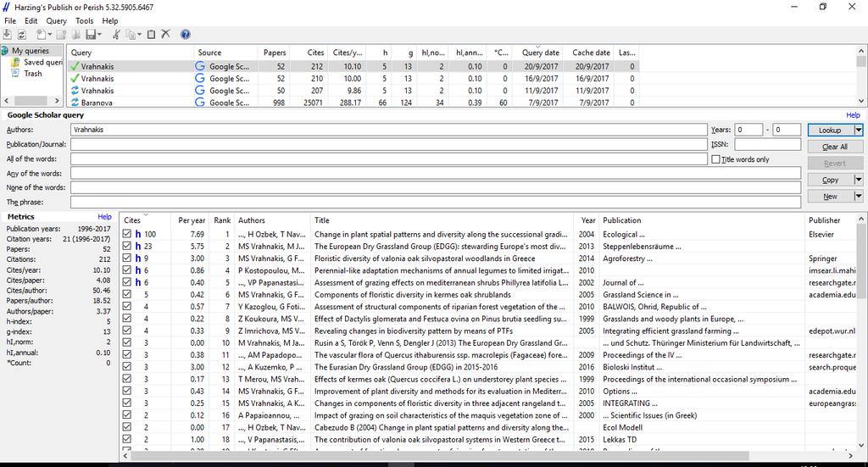Open the Edit menu

(x=31, y=20)
